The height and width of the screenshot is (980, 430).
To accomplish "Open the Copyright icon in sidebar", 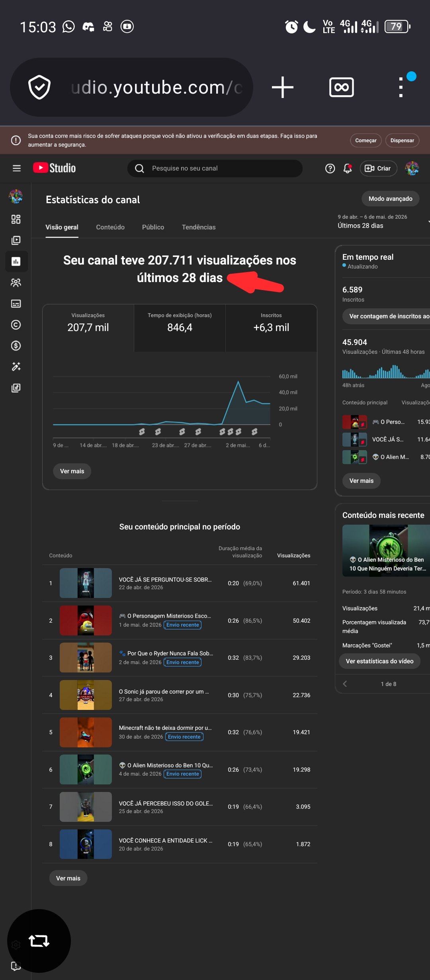I will [x=16, y=325].
